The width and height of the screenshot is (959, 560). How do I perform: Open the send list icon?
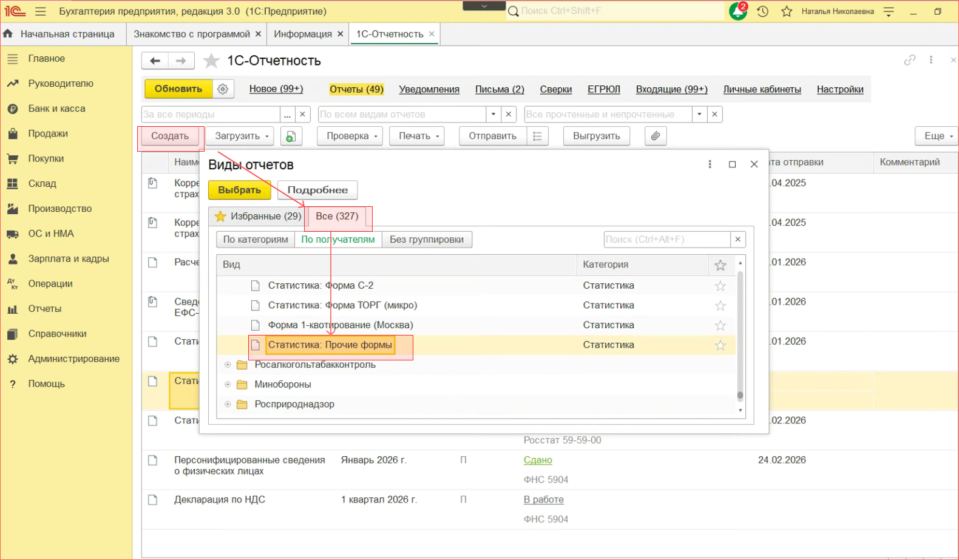click(537, 137)
